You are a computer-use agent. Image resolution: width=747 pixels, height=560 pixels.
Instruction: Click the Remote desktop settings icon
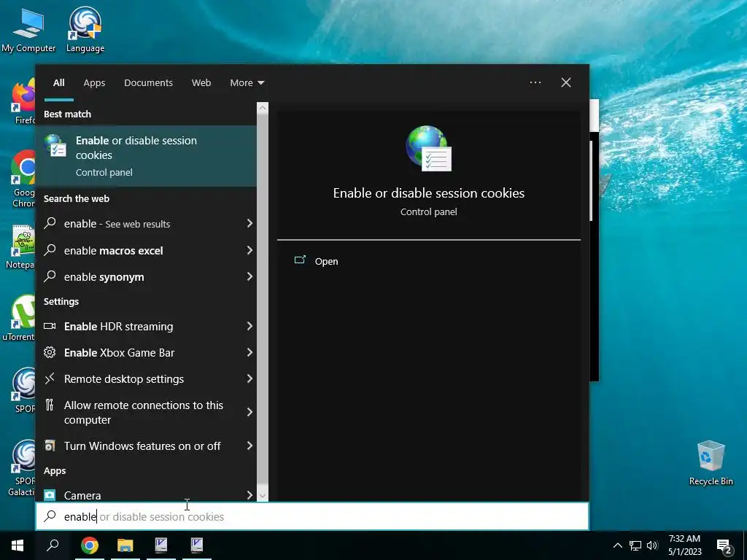[50, 378]
